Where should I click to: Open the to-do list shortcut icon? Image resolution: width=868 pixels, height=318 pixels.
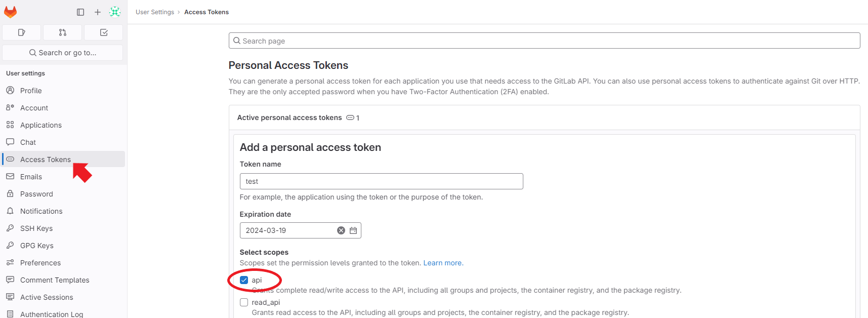(x=104, y=32)
